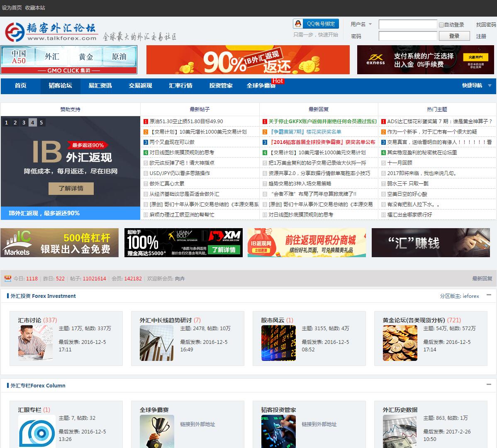Open 汇率行情 navigation tab

point(180,85)
